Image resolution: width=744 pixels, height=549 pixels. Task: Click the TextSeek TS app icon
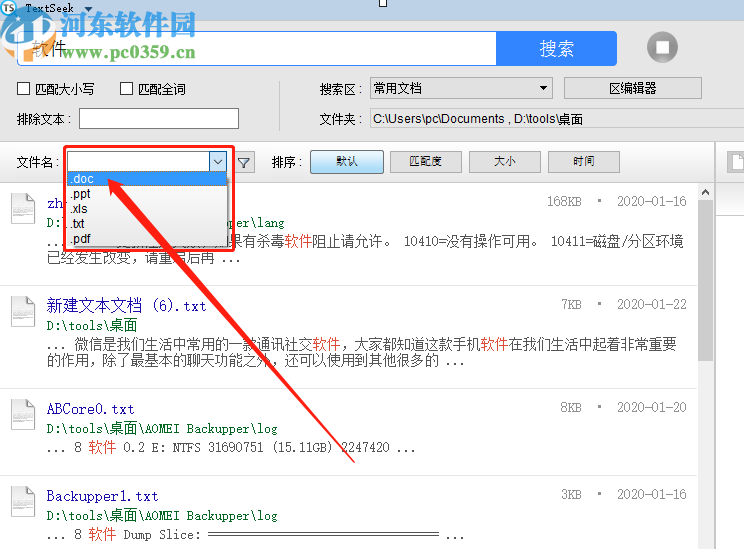pos(9,8)
